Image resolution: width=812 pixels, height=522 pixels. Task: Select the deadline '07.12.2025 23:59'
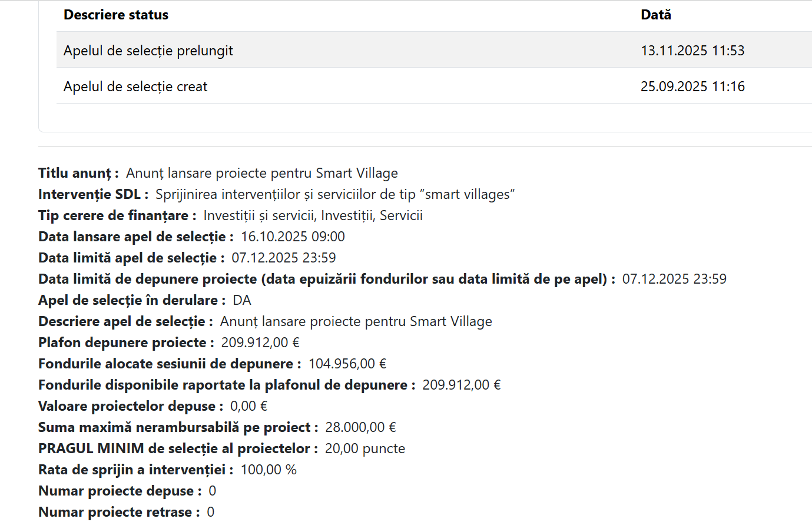[x=284, y=257]
